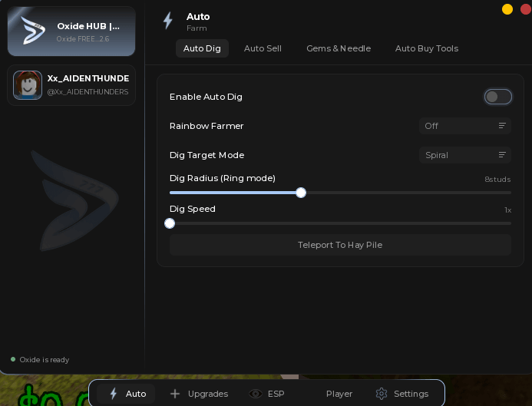Viewport: 532px width, 406px height.
Task: Click the 8studs radius value
Action: tap(497, 180)
